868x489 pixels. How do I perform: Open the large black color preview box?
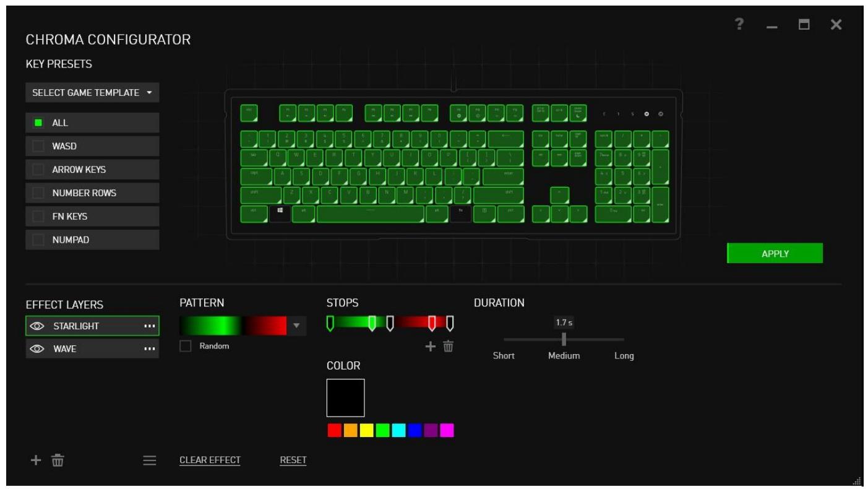[x=346, y=398]
